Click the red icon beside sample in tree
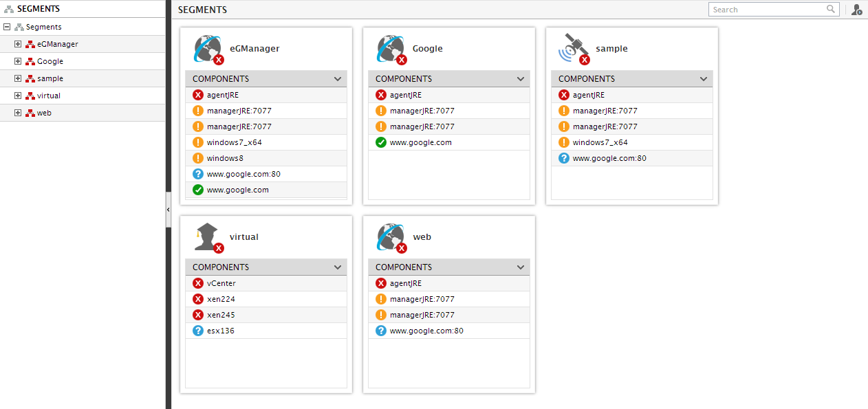868x409 pixels. click(x=30, y=78)
